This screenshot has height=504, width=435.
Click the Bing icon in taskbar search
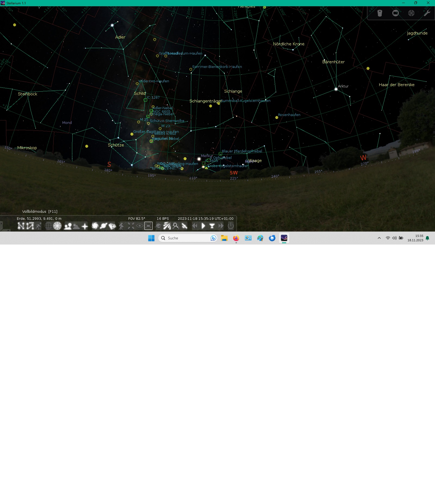coord(213,238)
